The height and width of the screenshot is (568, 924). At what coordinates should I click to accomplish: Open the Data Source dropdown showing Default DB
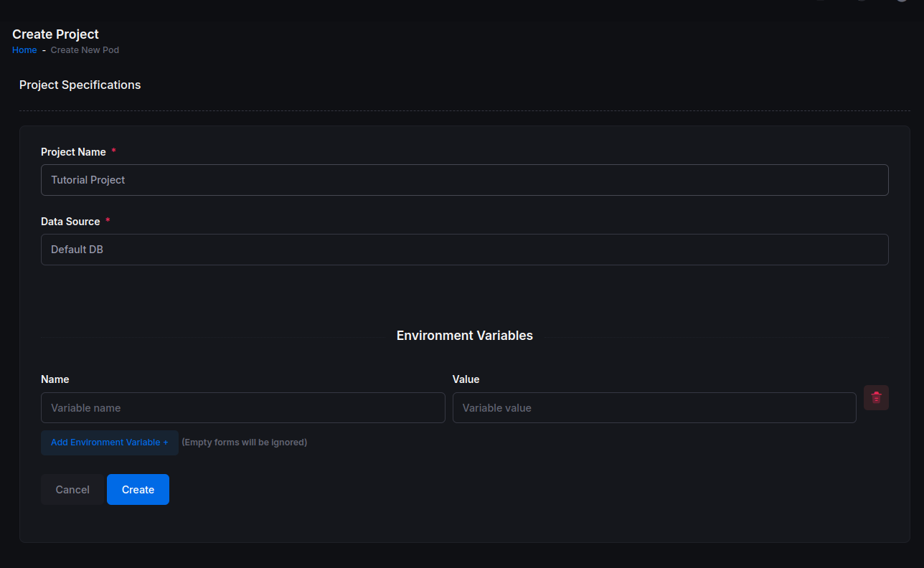(464, 250)
